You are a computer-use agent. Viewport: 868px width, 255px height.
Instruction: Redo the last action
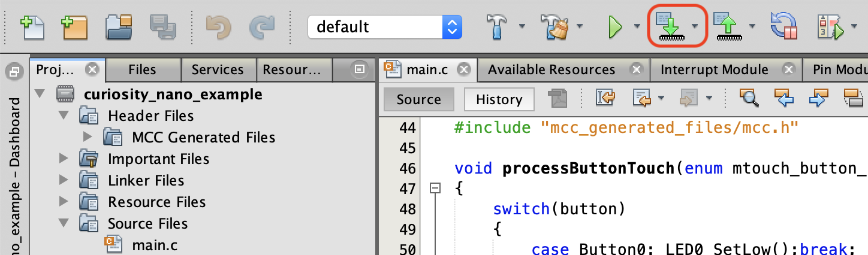pos(261,27)
